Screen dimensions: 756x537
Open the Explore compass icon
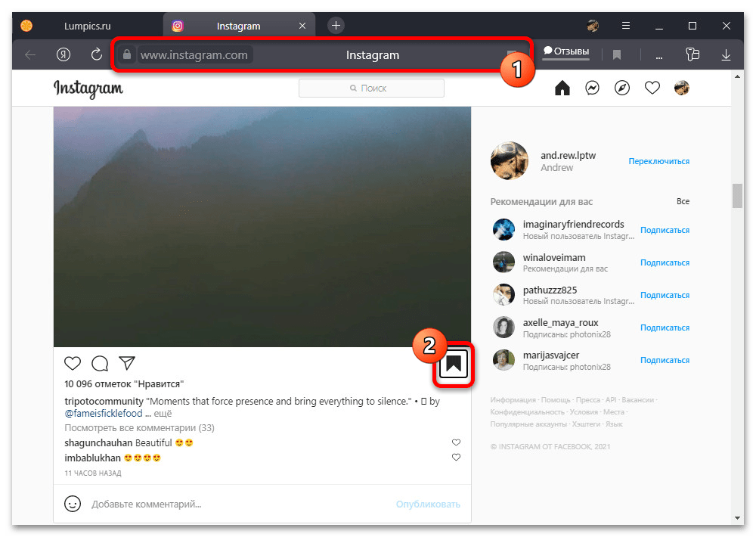622,88
